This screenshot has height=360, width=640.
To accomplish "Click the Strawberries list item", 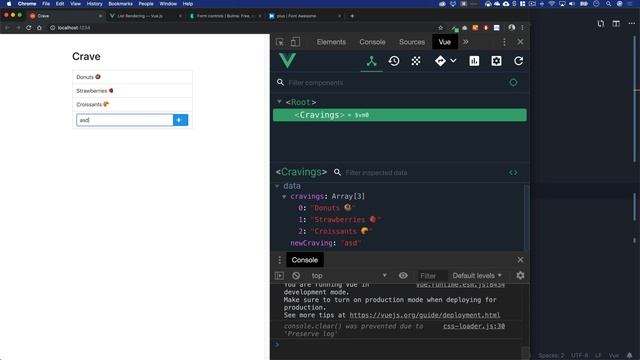I will (x=132, y=91).
